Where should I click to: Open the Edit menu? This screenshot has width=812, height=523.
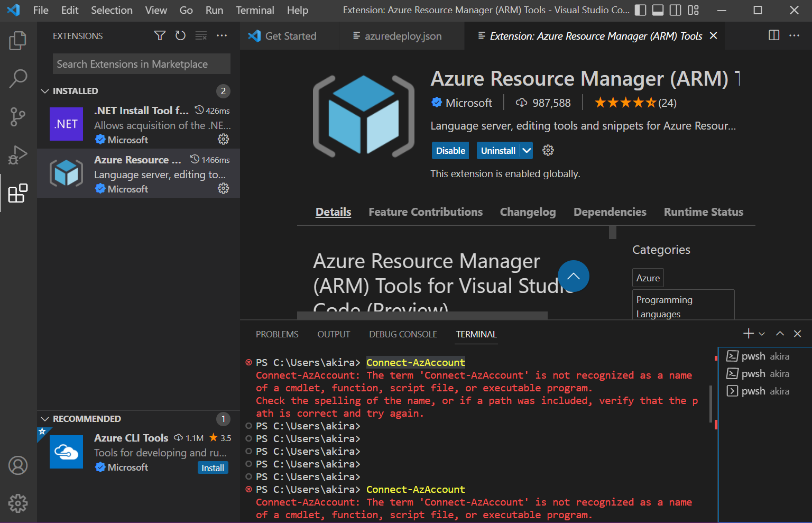coord(70,10)
